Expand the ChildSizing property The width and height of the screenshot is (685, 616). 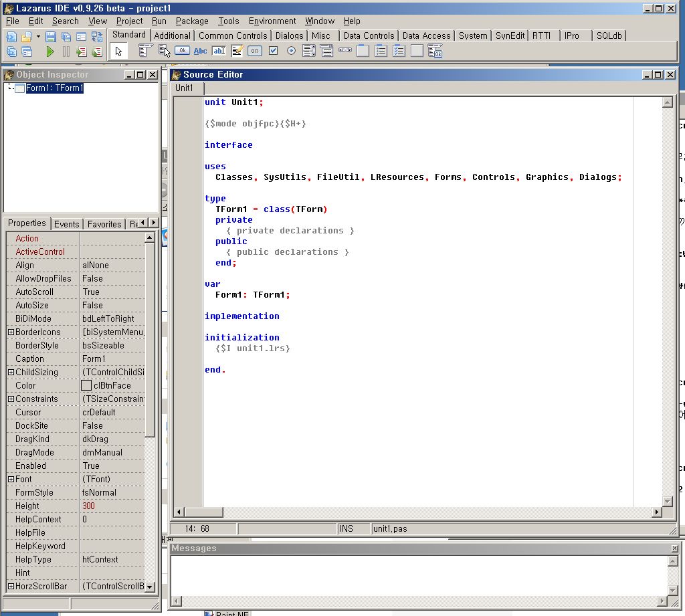pos(11,373)
